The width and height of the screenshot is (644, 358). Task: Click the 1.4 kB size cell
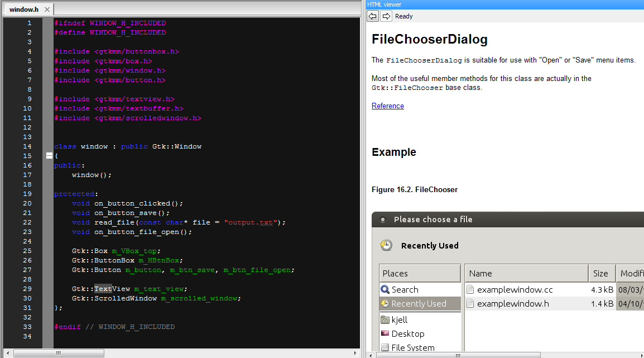(x=602, y=303)
